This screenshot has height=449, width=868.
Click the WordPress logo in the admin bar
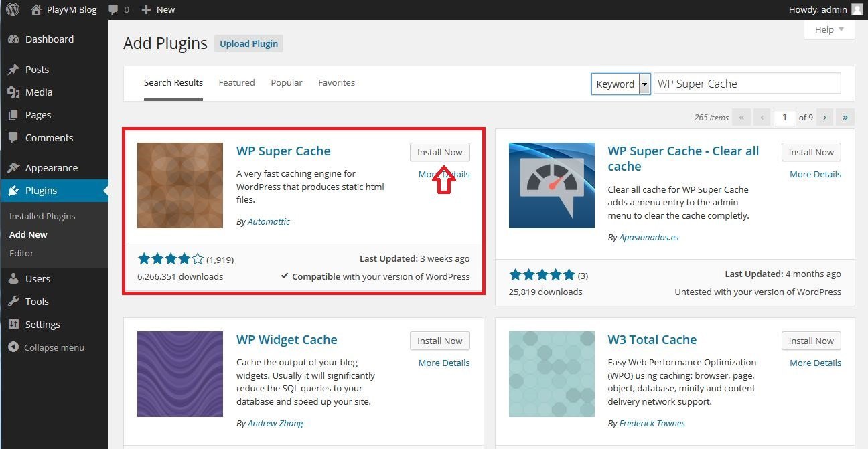click(12, 9)
